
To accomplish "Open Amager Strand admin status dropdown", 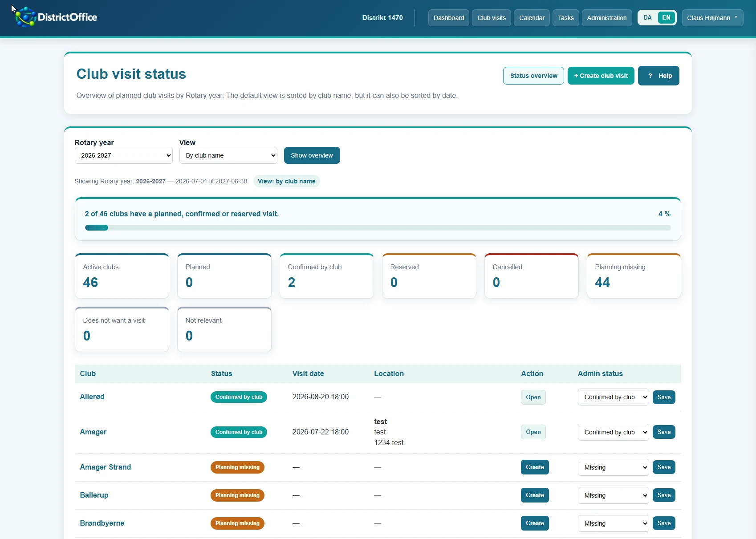I will point(613,467).
